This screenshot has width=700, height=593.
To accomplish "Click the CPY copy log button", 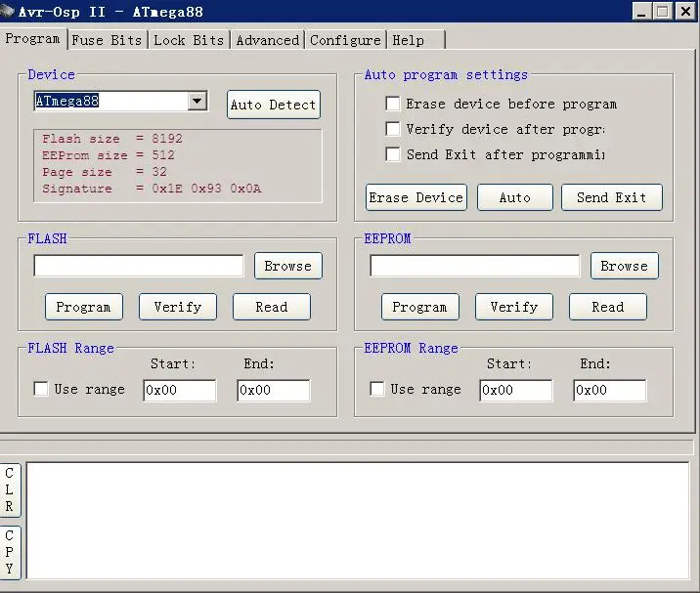I will click(10, 552).
